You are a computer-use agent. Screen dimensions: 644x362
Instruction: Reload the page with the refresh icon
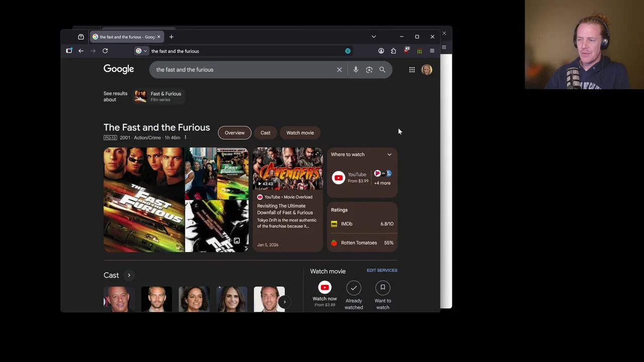point(105,51)
